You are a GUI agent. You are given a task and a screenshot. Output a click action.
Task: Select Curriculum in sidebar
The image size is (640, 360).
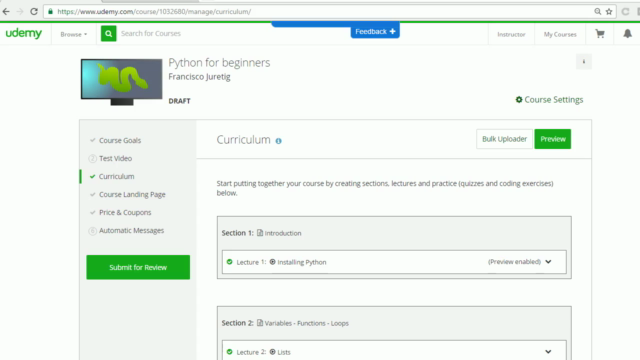pos(116,176)
